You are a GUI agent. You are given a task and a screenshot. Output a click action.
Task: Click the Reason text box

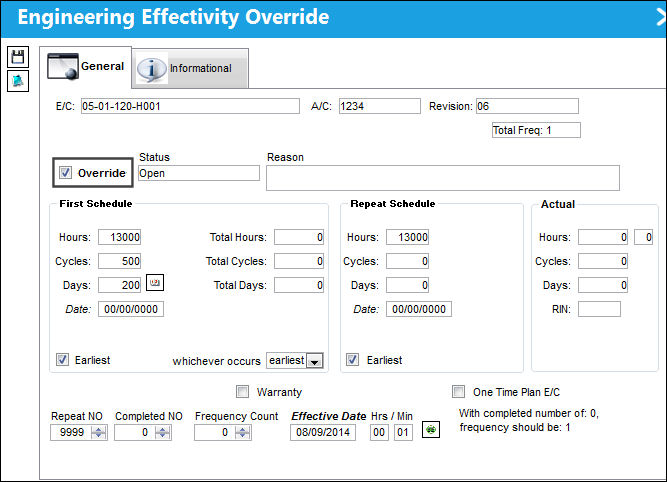(443, 178)
